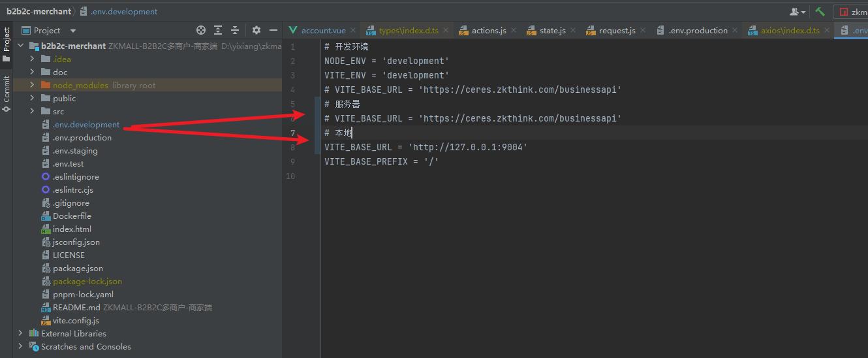Close the axios\index.d.ts tab
The width and height of the screenshot is (868, 358).
[x=827, y=31]
